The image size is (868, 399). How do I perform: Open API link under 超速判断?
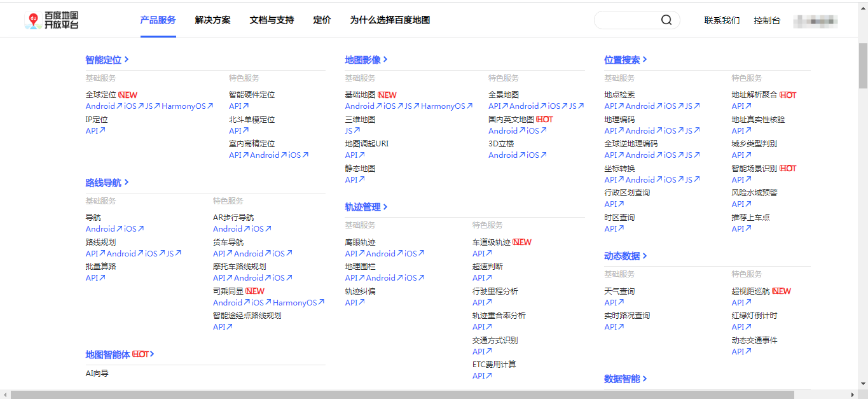coord(483,277)
